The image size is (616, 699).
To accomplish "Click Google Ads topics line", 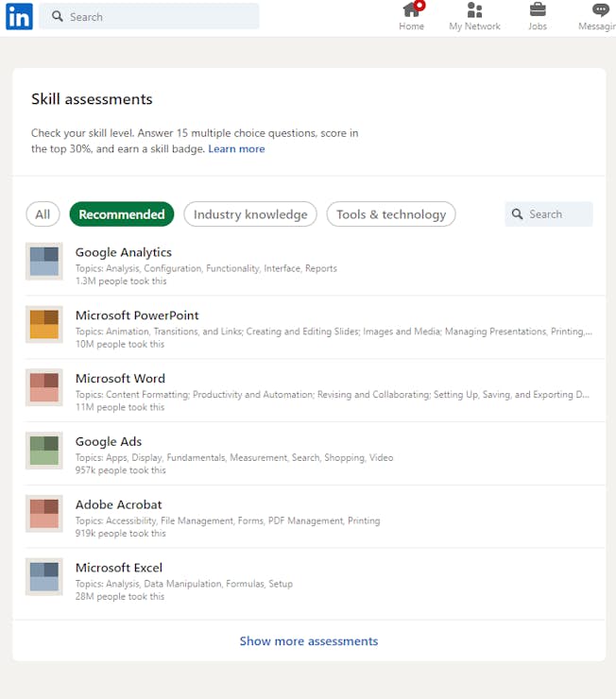I will pyautogui.click(x=234, y=458).
